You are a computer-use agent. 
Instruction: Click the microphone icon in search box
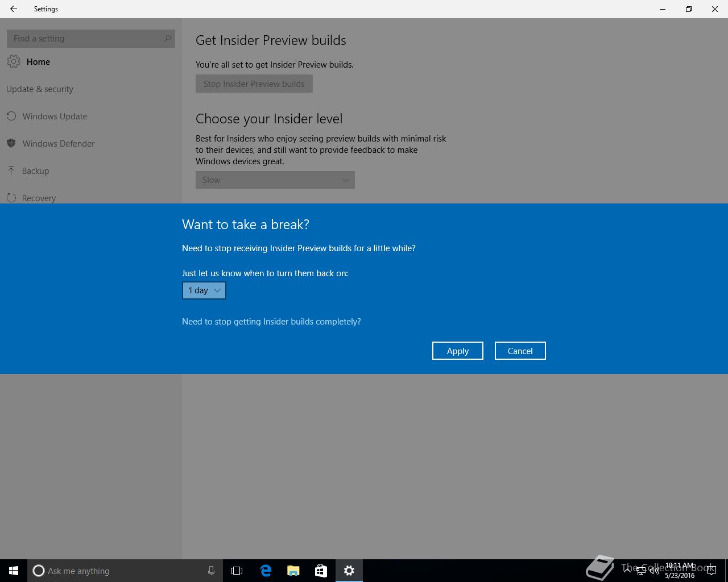[x=211, y=571]
